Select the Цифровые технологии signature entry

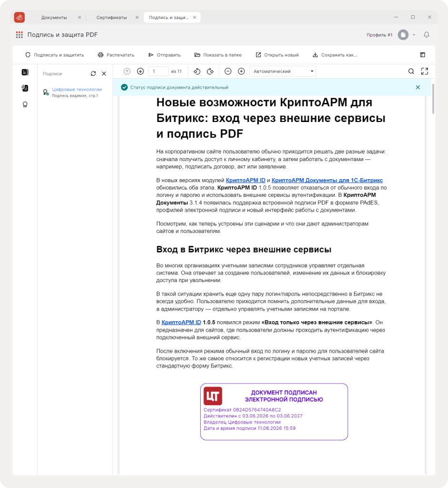click(x=77, y=89)
